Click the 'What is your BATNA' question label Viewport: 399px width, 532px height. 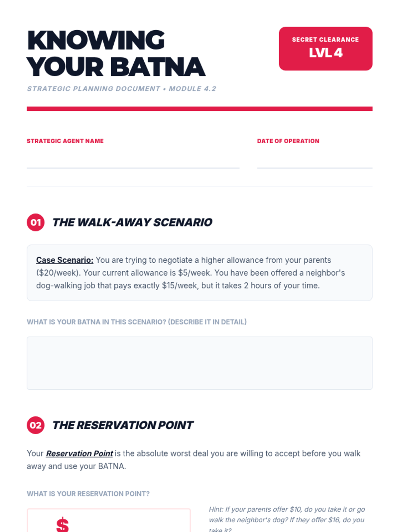click(x=137, y=322)
